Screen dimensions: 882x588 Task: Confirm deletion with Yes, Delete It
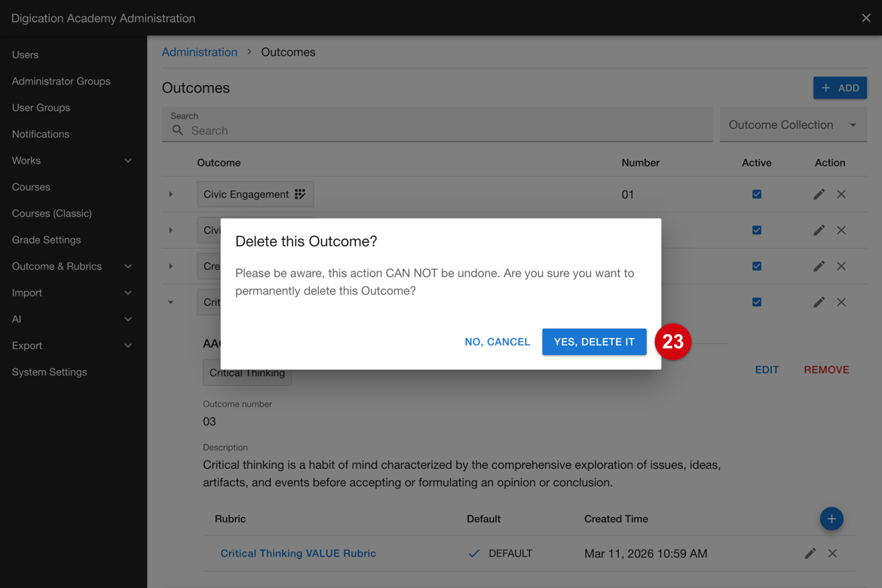pyautogui.click(x=594, y=341)
